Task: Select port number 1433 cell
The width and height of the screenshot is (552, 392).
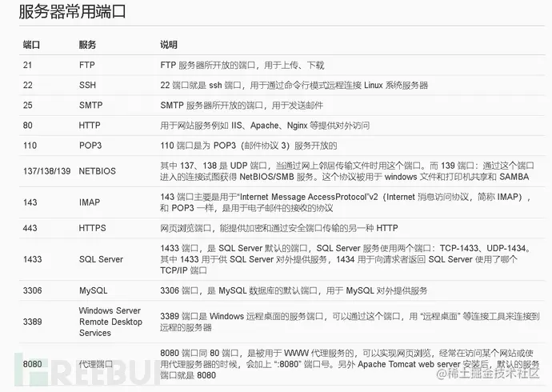Action: (x=32, y=259)
